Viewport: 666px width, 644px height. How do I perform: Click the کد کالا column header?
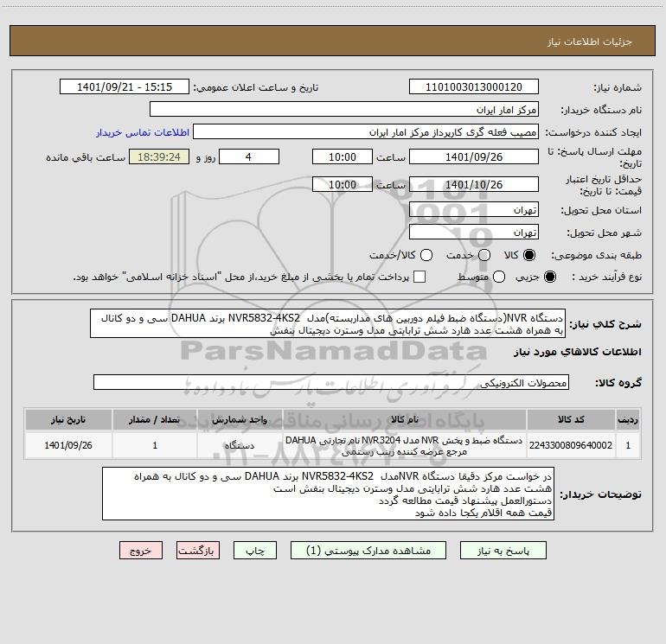click(571, 419)
